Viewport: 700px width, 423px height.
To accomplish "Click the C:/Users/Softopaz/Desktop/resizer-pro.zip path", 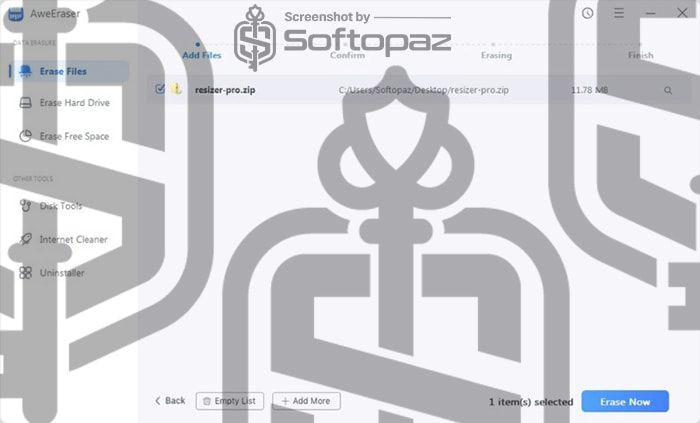I will tap(424, 90).
